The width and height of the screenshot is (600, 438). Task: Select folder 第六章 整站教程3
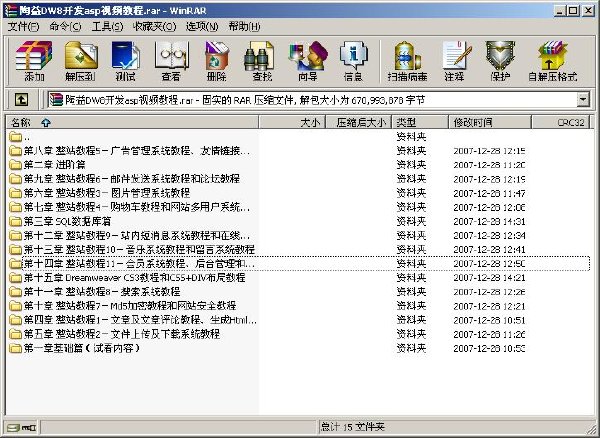pos(99,193)
